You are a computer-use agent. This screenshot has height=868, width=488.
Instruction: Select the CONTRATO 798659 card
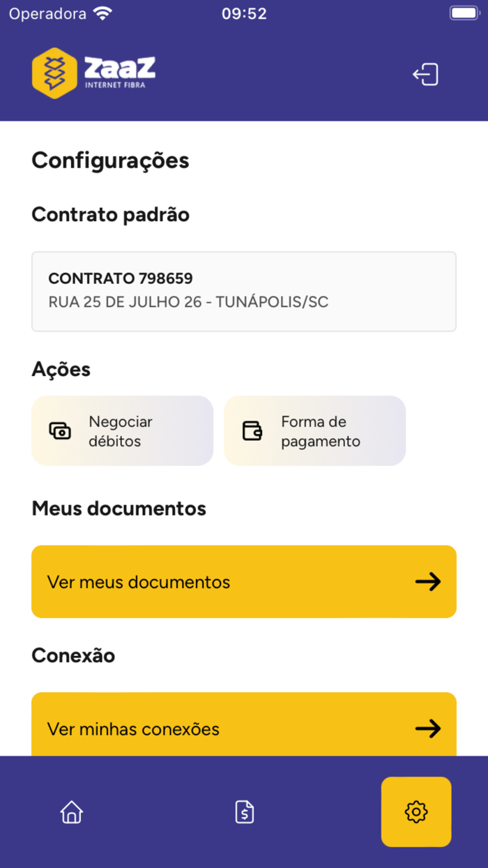tap(243, 291)
